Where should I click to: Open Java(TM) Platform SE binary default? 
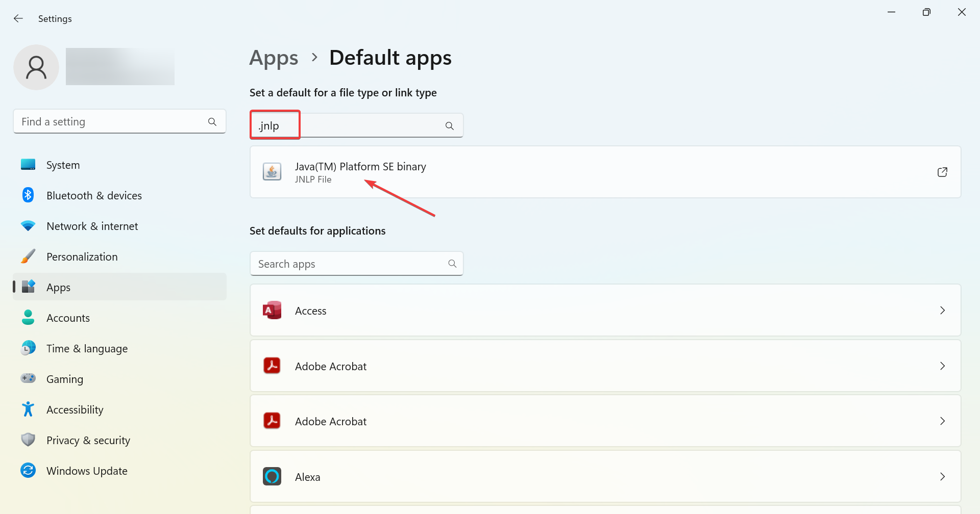click(605, 172)
